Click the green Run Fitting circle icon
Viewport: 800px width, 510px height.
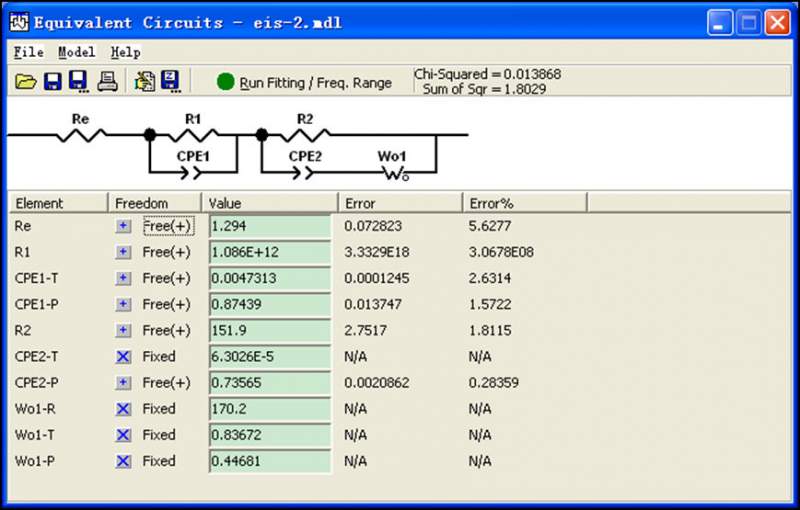pyautogui.click(x=226, y=82)
